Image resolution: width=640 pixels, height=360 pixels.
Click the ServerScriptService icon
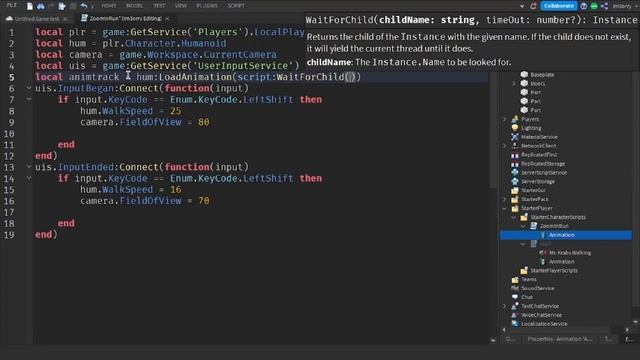tap(515, 172)
